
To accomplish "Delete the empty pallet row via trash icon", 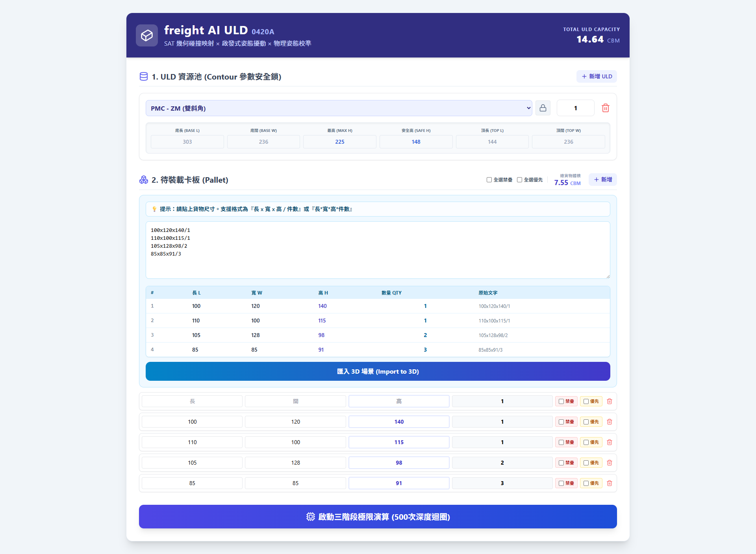I will (x=610, y=401).
